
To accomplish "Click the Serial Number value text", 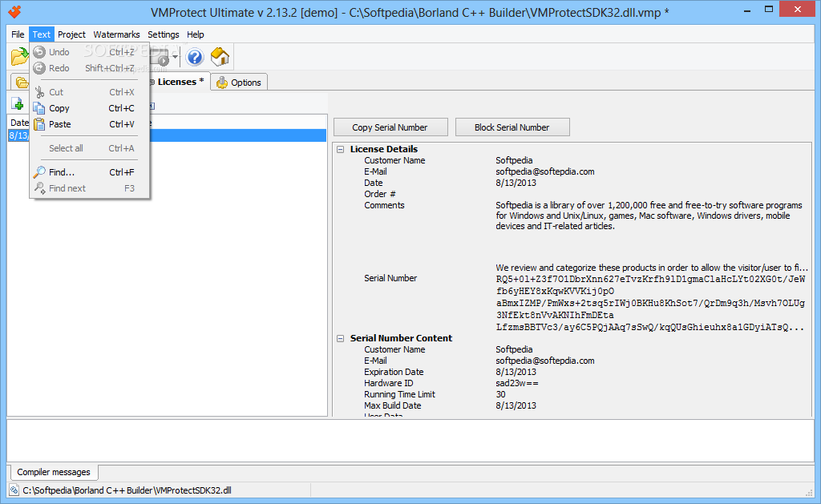I will [650, 303].
